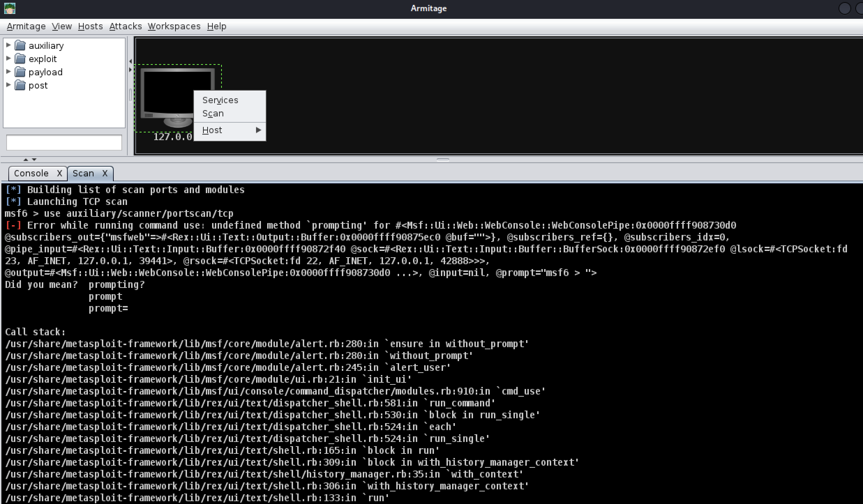Open the Attacks menu
The width and height of the screenshot is (863, 504).
[125, 26]
